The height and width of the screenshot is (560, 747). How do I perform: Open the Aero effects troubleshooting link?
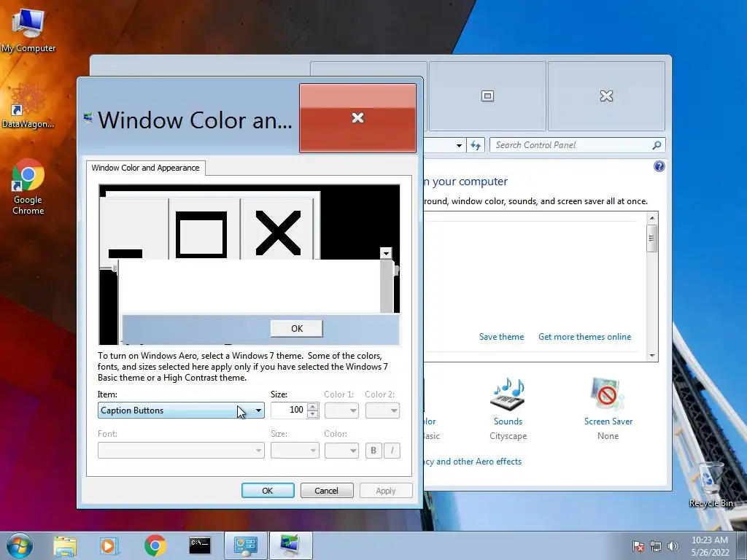(x=473, y=462)
